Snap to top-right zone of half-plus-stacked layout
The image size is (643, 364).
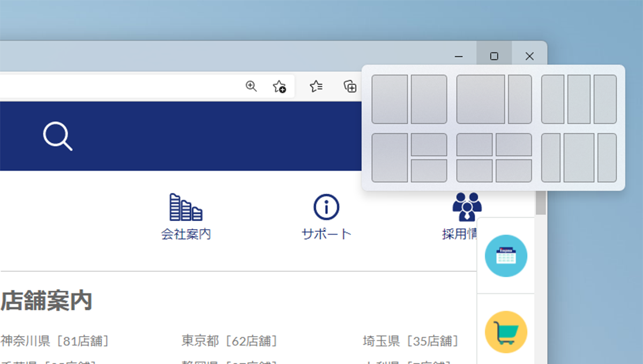click(x=429, y=145)
